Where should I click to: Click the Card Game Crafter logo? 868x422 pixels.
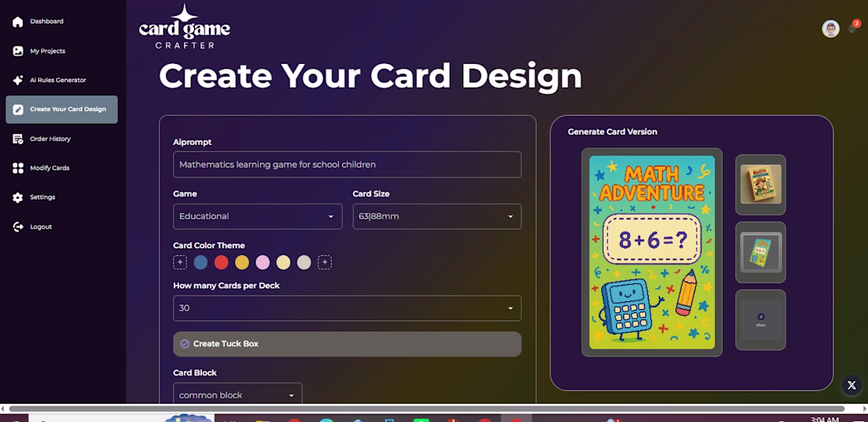[x=185, y=27]
